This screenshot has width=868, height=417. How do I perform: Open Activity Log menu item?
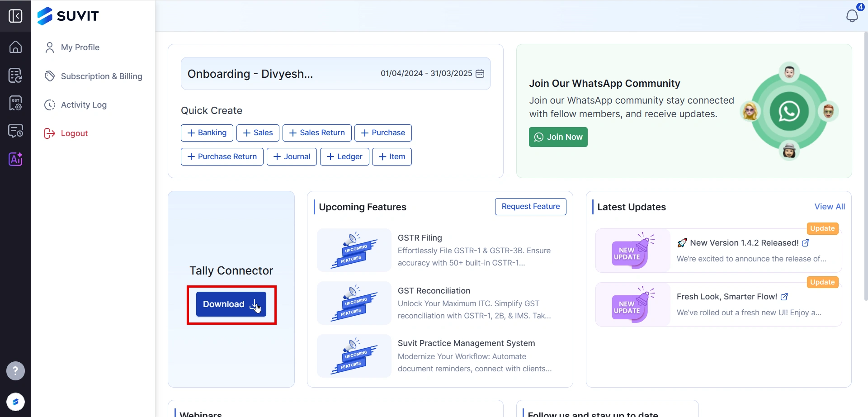[75, 105]
